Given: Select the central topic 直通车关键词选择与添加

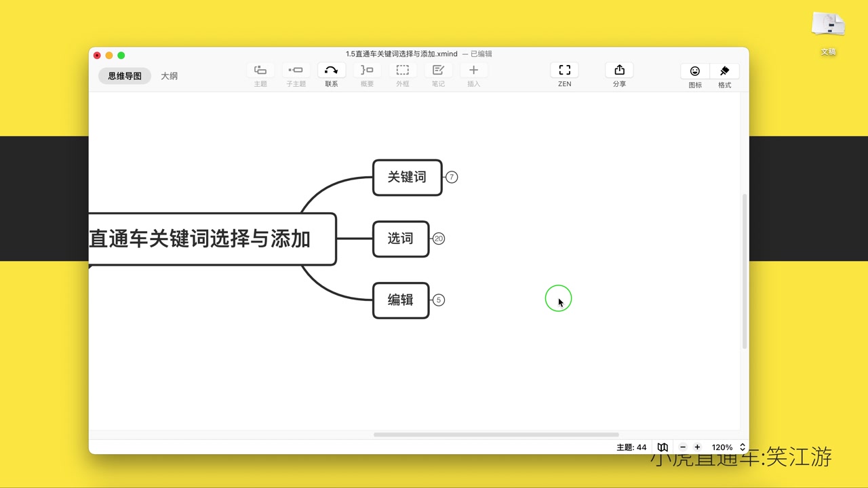Looking at the screenshot, I should pyautogui.click(x=212, y=239).
